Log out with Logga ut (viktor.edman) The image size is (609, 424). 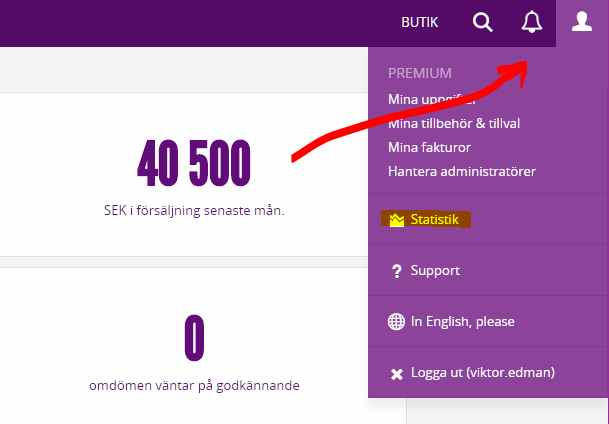(x=483, y=373)
